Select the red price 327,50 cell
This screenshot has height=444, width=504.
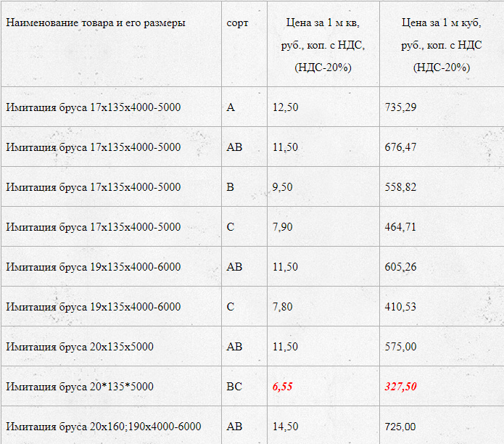[400, 386]
